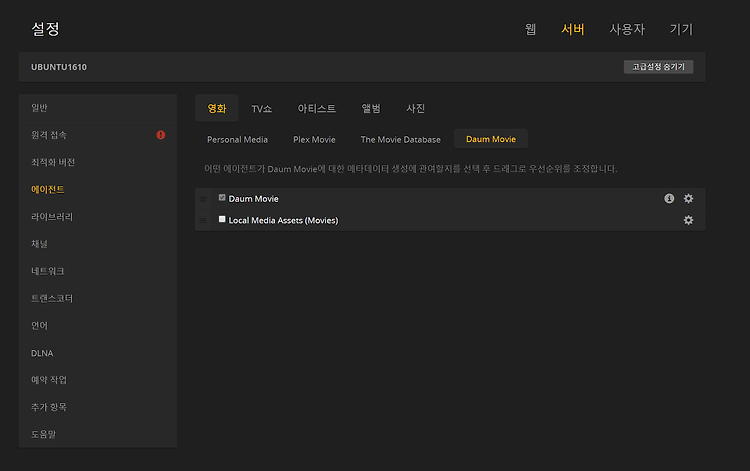Open 언어 in the sidebar
The height and width of the screenshot is (471, 750).
[x=98, y=326]
